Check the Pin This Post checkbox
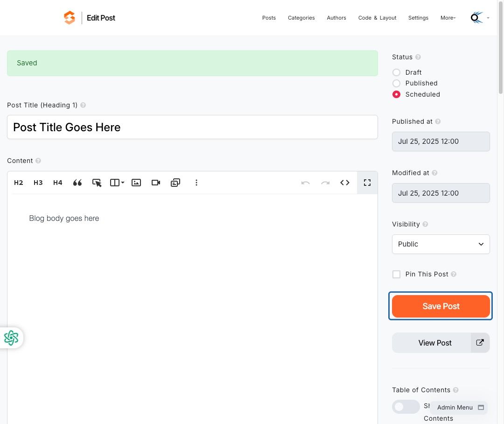504x424 pixels. point(396,275)
